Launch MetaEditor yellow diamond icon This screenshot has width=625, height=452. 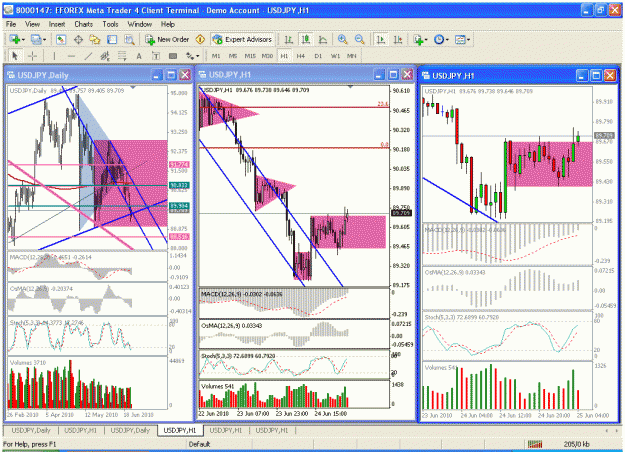[x=200, y=39]
